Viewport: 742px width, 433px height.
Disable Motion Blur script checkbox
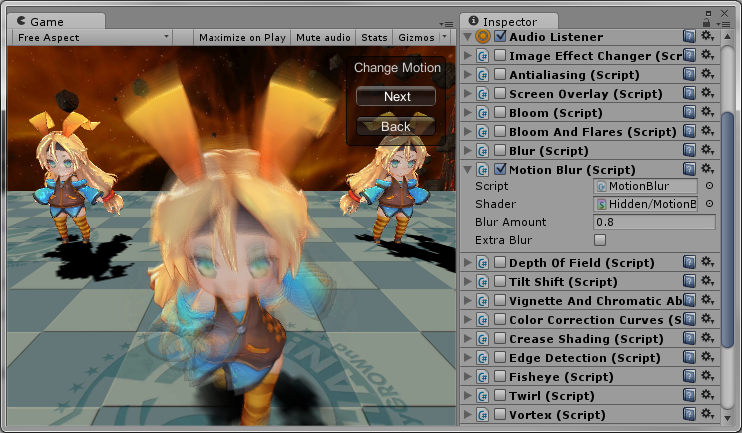tap(500, 169)
